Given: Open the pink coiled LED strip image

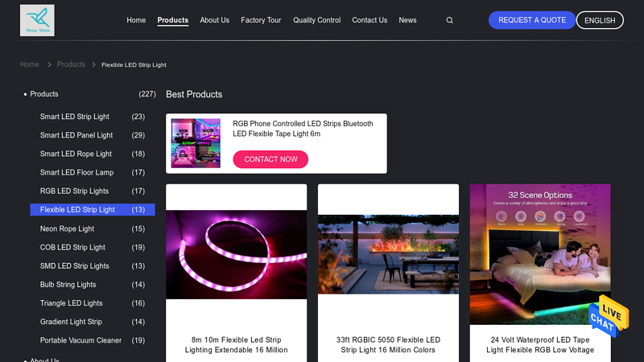Looking at the screenshot, I should 236,254.
